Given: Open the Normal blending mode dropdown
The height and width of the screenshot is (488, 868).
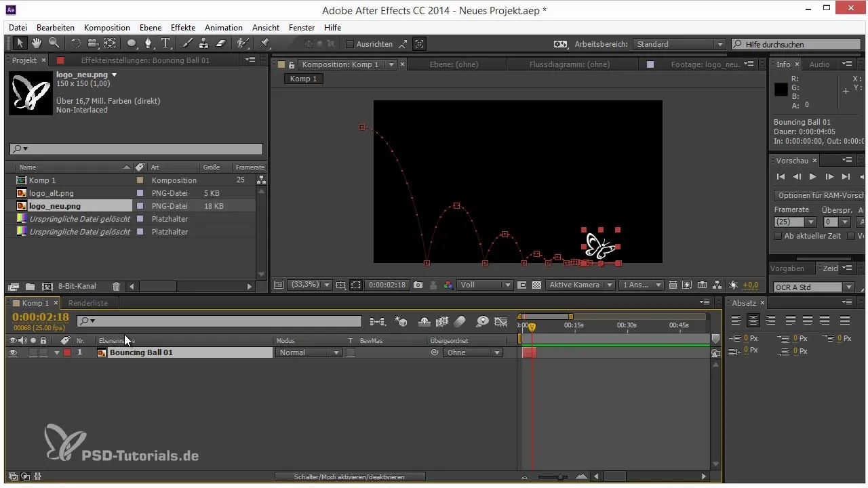Looking at the screenshot, I should 309,352.
